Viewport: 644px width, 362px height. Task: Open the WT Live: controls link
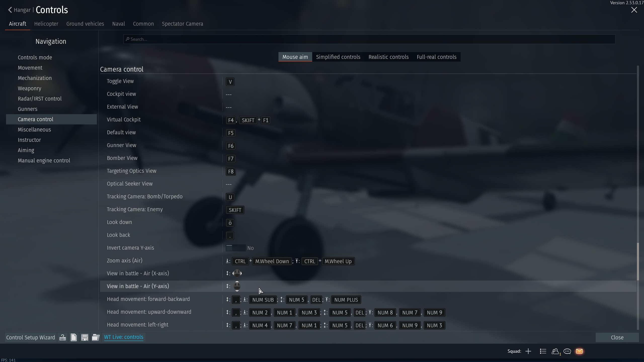(124, 337)
